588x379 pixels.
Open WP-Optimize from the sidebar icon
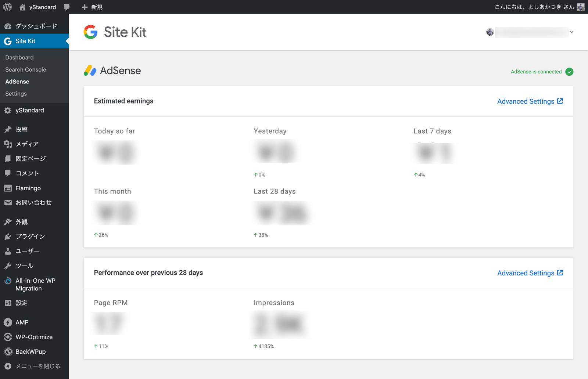(8, 337)
